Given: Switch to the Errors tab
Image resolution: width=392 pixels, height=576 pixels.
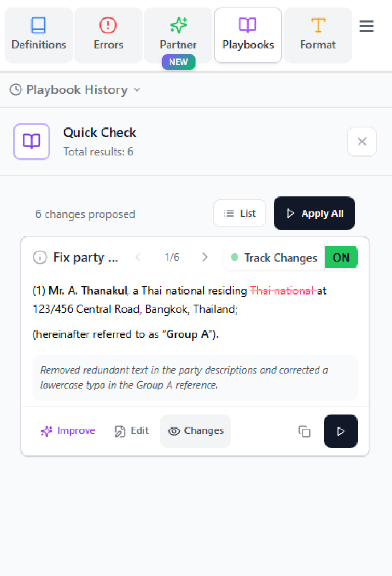Looking at the screenshot, I should coord(108,35).
